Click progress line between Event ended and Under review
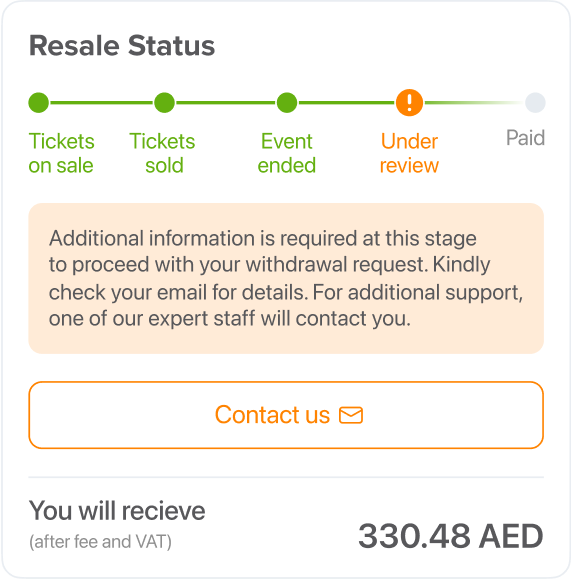The image size is (571, 579). pos(346,103)
